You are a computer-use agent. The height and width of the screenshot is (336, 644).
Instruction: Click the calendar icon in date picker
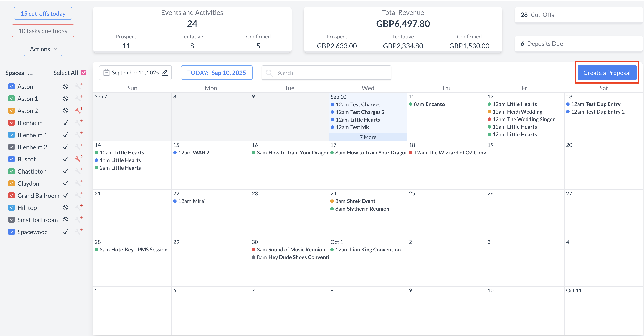click(106, 73)
